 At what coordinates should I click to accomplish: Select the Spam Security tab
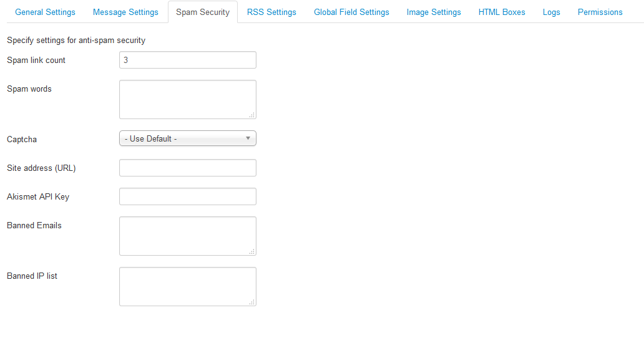(x=203, y=12)
